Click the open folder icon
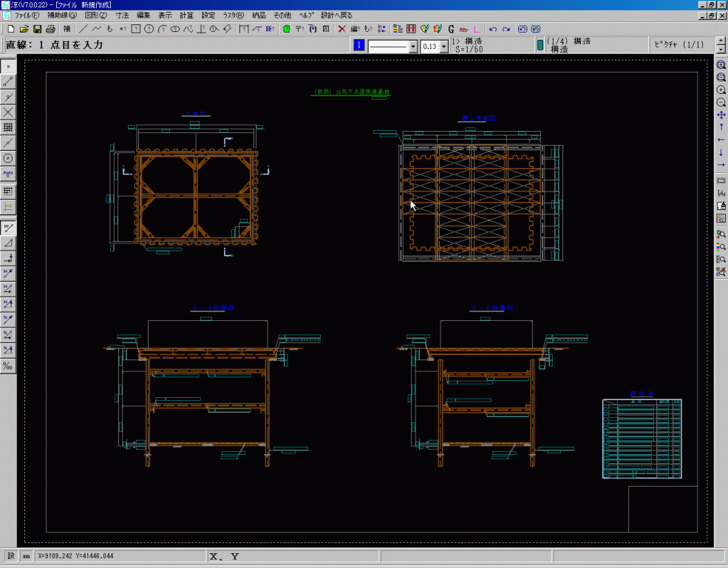Viewport: 728px width, 568px height. [24, 29]
